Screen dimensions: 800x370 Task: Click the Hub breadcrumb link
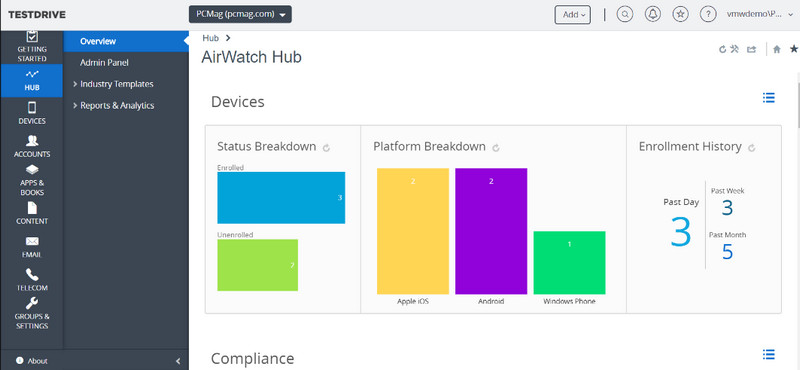[x=210, y=38]
